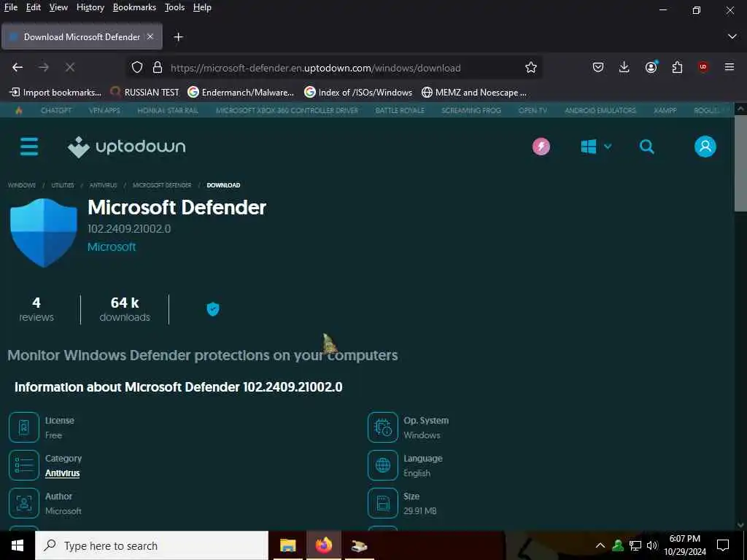This screenshot has height=560, width=747.
Task: Show site security lock info
Action: coord(158,68)
